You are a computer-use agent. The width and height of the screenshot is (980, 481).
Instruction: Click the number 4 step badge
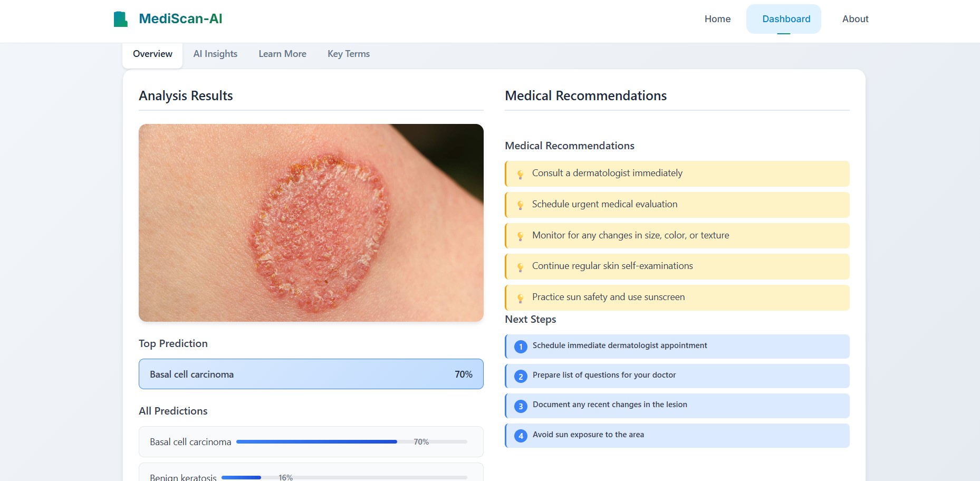521,436
